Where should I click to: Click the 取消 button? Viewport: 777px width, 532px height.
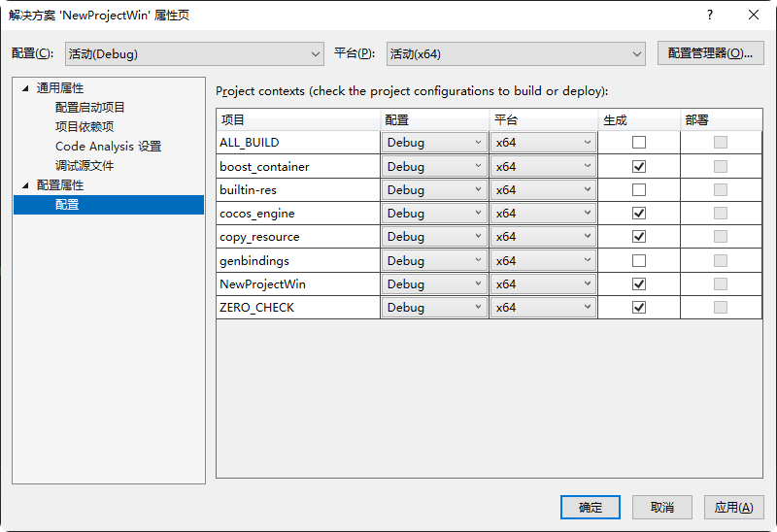[662, 507]
